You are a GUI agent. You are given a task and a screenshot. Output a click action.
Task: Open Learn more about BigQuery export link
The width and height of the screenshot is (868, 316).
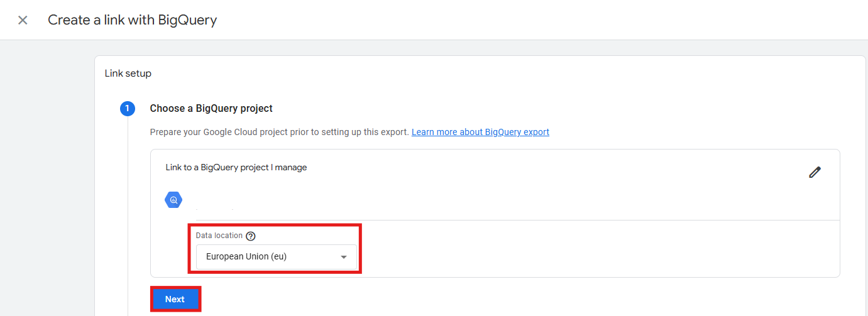tap(480, 133)
